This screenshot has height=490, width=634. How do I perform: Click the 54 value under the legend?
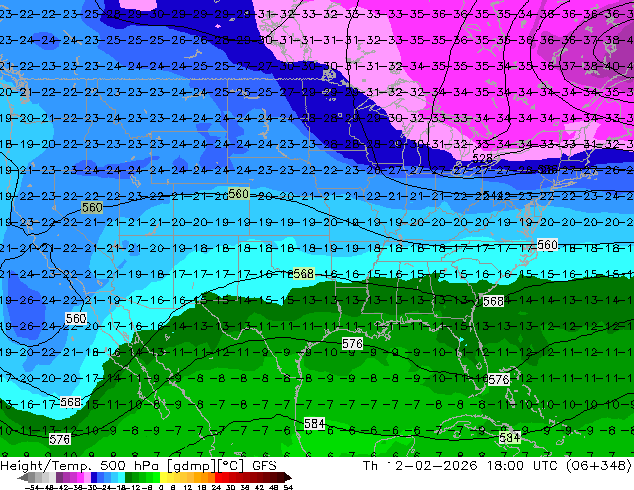288,487
